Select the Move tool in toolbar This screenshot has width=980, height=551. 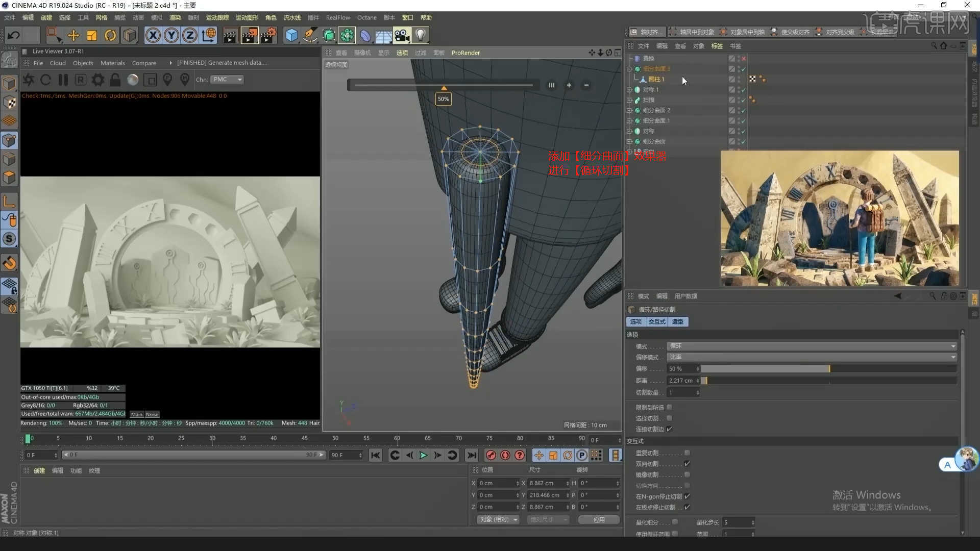(73, 35)
